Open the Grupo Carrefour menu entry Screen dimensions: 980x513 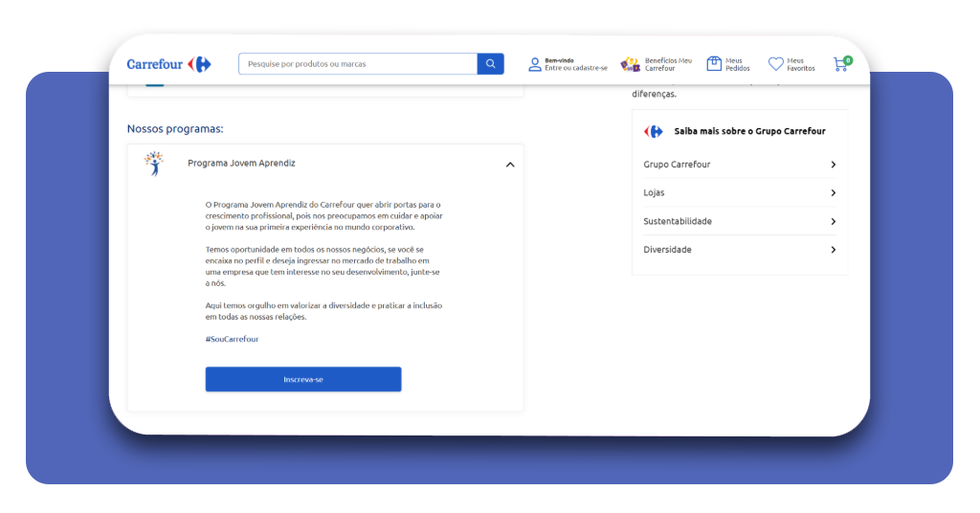click(x=740, y=165)
